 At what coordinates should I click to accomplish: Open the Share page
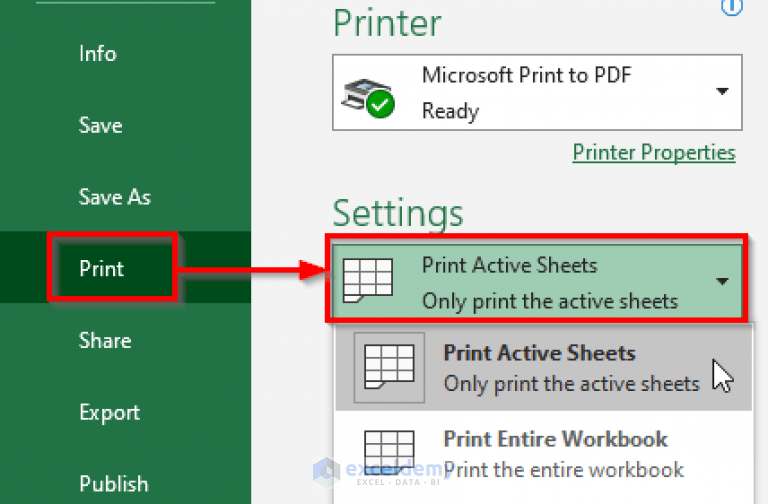click(x=105, y=340)
